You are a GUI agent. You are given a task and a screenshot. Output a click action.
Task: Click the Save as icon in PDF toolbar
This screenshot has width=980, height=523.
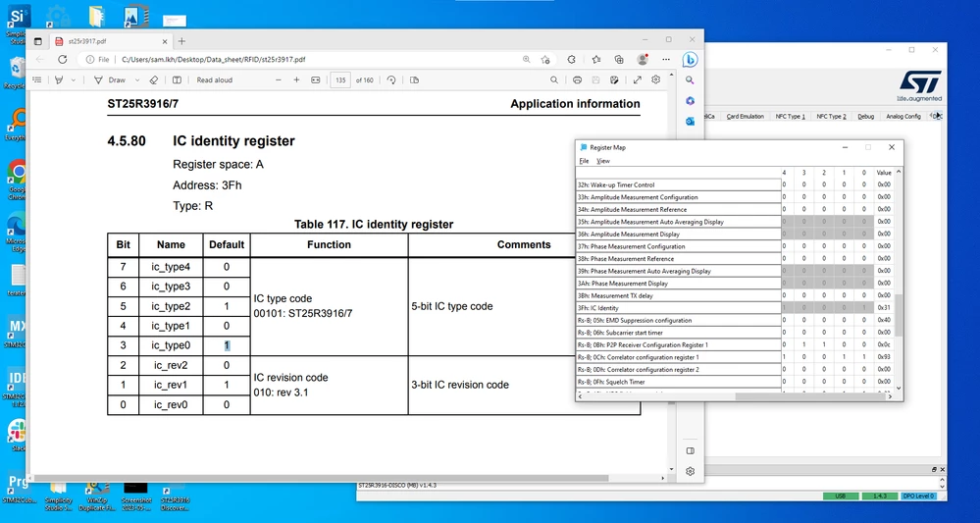[614, 80]
